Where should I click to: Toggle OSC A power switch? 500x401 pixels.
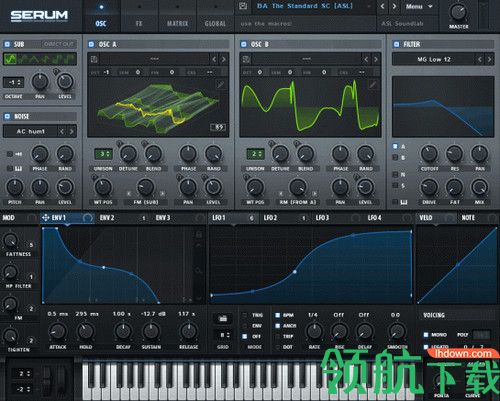click(91, 44)
